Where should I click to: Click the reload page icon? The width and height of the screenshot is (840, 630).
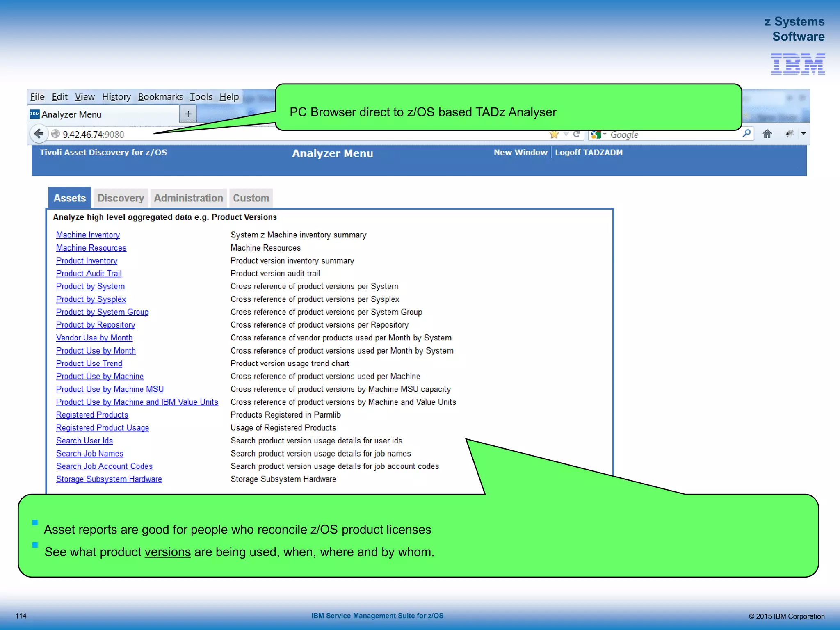pyautogui.click(x=576, y=134)
